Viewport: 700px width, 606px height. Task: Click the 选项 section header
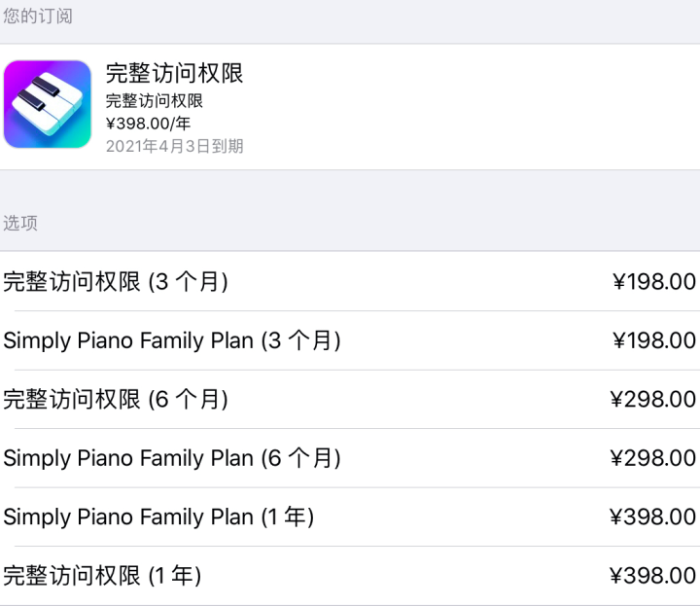(20, 223)
